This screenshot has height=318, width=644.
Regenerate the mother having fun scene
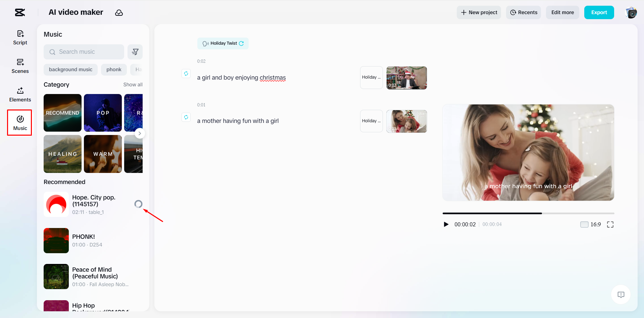click(x=186, y=117)
